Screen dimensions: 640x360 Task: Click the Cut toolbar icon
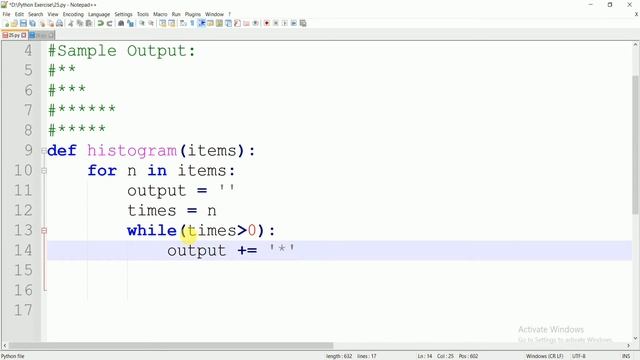tap(71, 23)
